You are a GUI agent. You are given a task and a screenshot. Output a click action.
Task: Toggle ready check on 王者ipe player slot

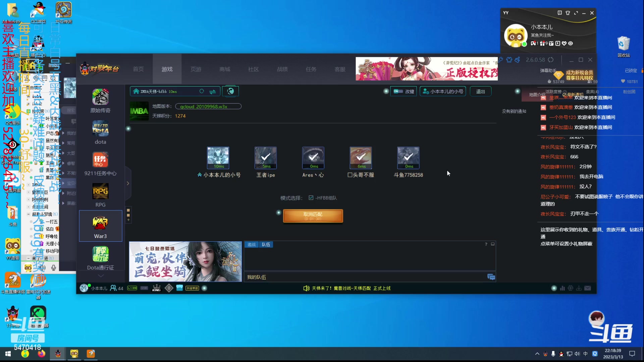265,158
